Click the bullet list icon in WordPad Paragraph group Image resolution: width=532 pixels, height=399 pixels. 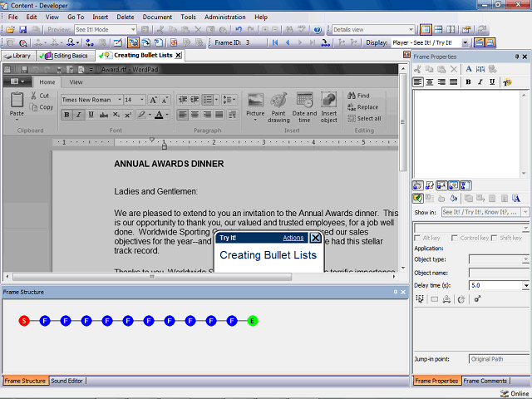click(x=207, y=100)
